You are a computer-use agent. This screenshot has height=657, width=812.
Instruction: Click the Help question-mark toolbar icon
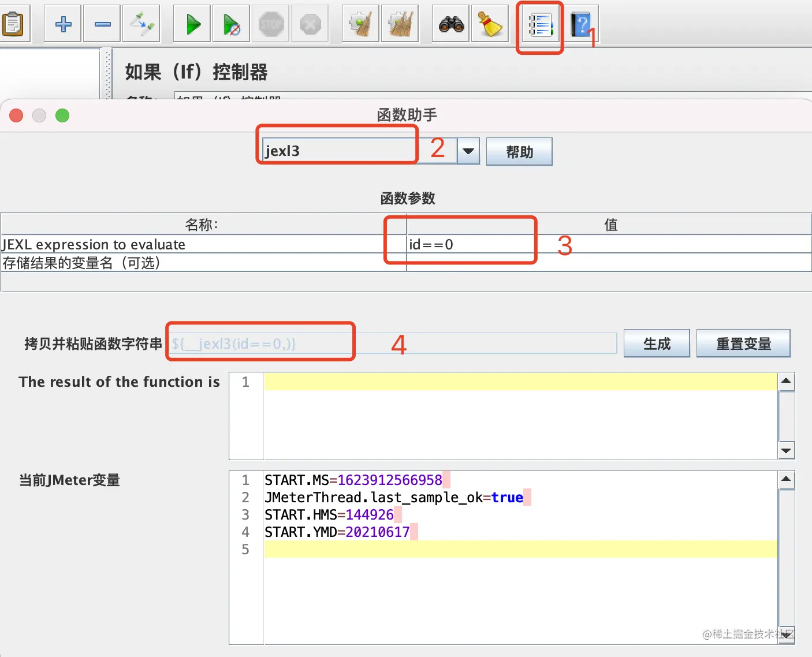click(580, 24)
